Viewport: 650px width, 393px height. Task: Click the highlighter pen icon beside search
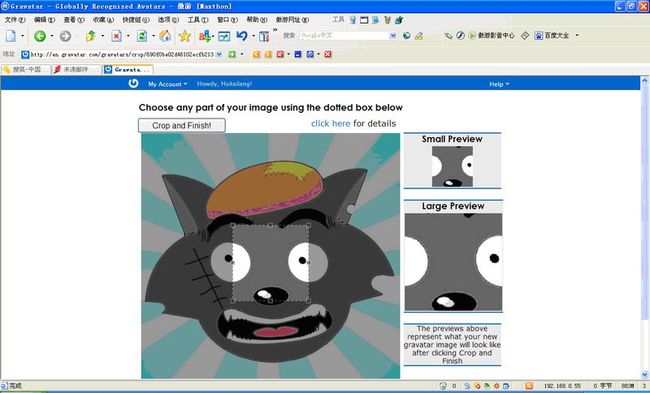point(419,36)
